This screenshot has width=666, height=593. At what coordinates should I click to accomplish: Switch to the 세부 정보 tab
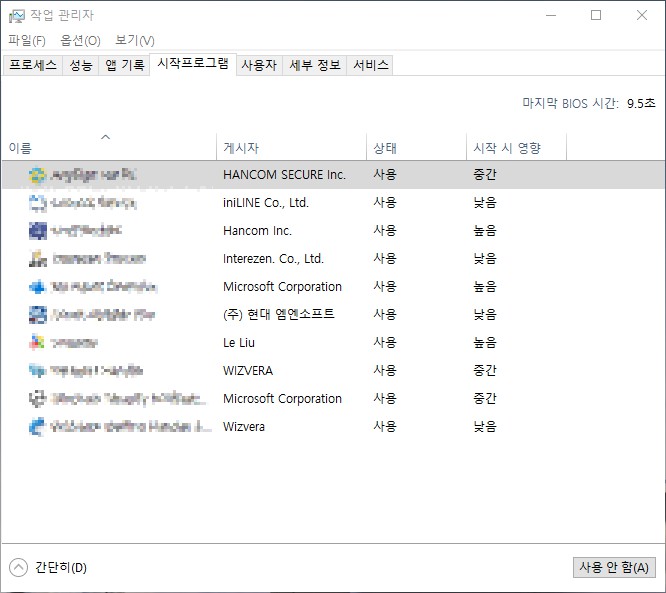coord(315,65)
